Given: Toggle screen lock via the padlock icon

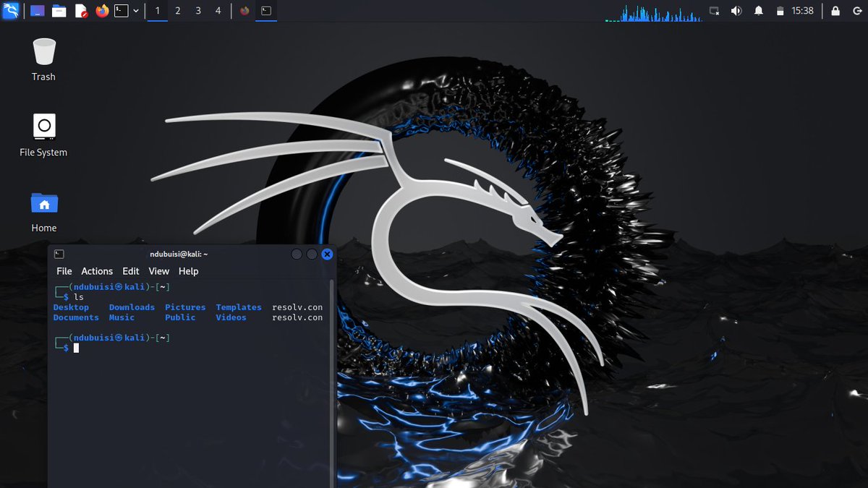Looking at the screenshot, I should [x=835, y=10].
